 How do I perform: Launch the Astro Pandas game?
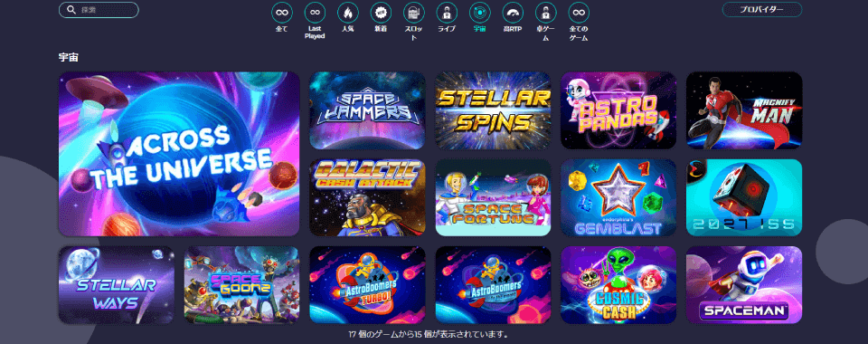click(x=618, y=110)
